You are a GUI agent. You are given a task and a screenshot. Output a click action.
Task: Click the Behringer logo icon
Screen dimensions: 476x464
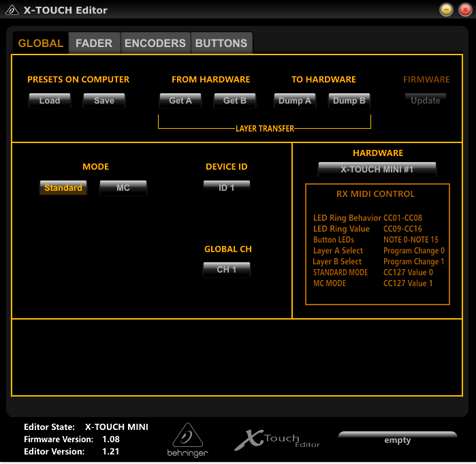pos(187,439)
